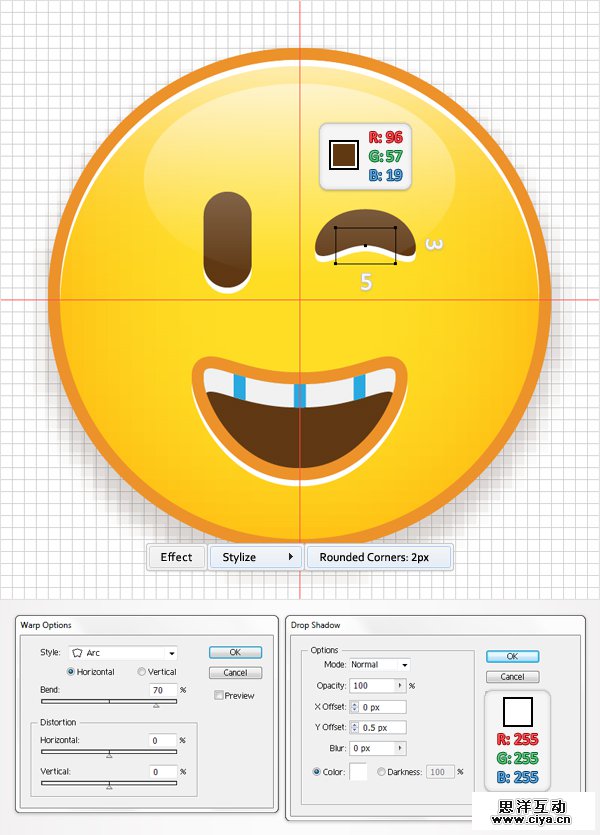
Task: Click Cancel in Drop Shadow dialog
Action: [x=512, y=677]
